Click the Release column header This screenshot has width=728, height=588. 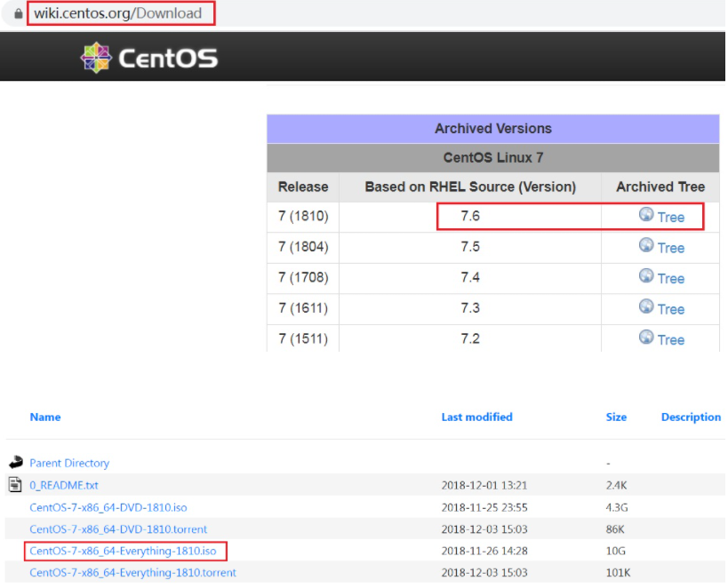coord(303,187)
